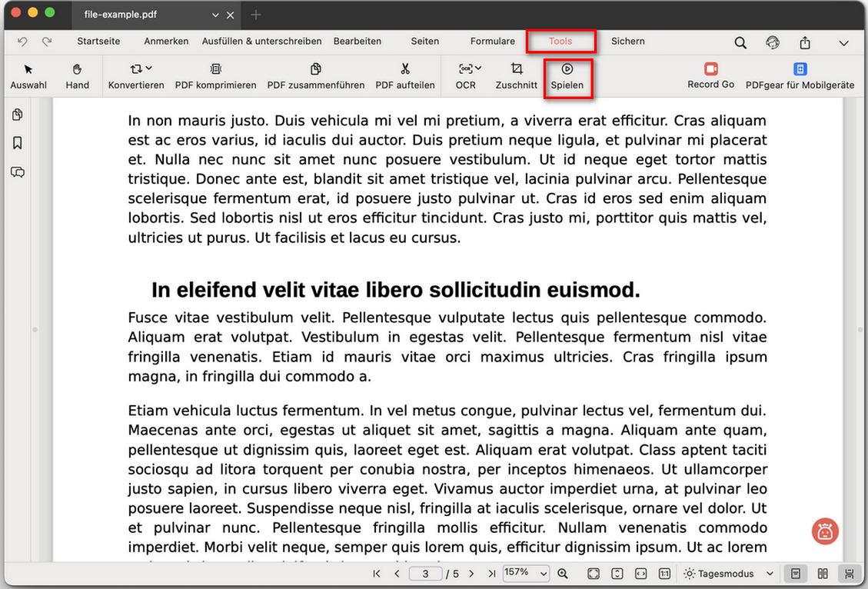Open the PDF aufteilen tool
The height and width of the screenshot is (589, 868).
coord(405,76)
